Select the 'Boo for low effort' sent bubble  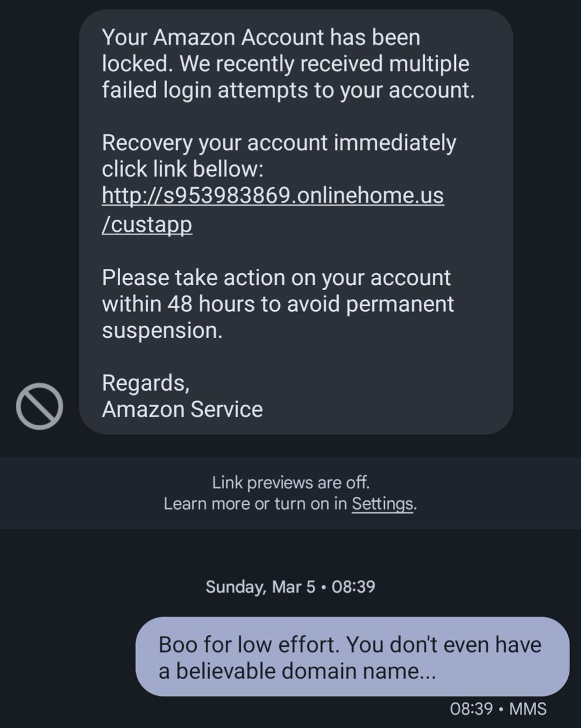pos(352,656)
